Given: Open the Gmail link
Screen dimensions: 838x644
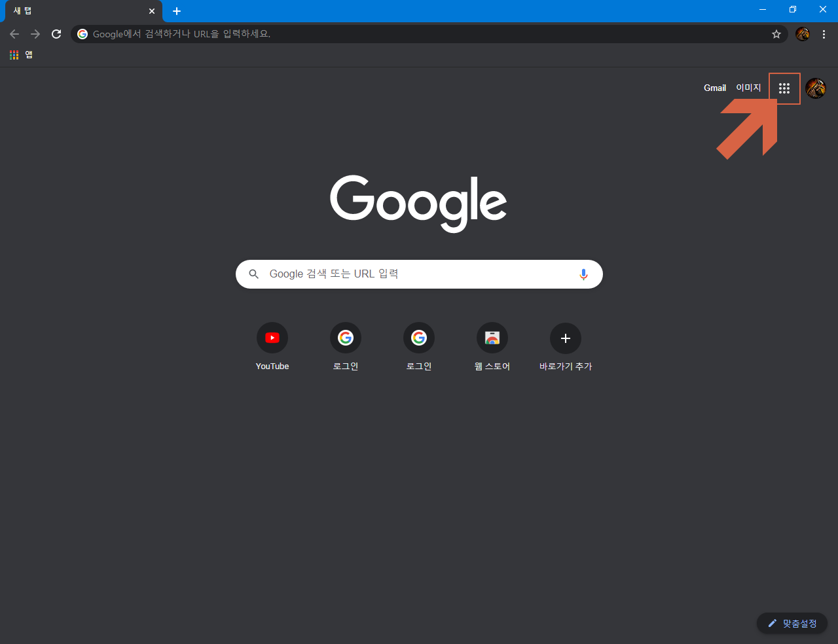Looking at the screenshot, I should click(x=715, y=88).
